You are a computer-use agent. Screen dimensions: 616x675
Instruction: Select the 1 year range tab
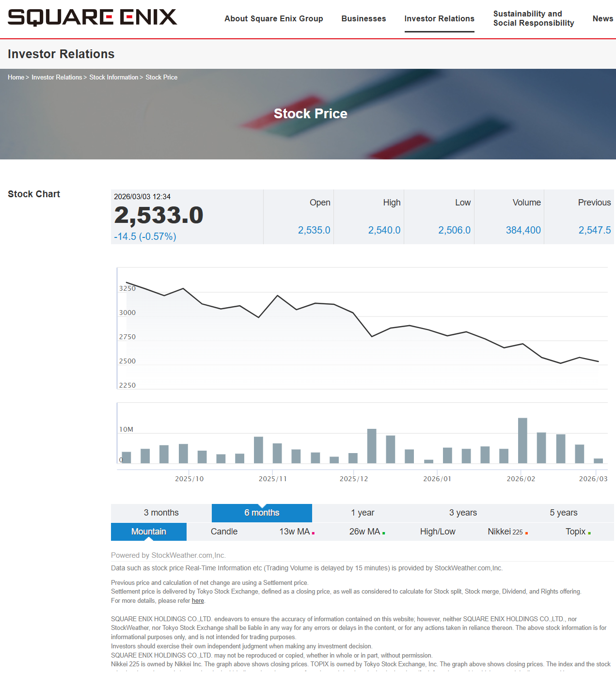tap(363, 513)
